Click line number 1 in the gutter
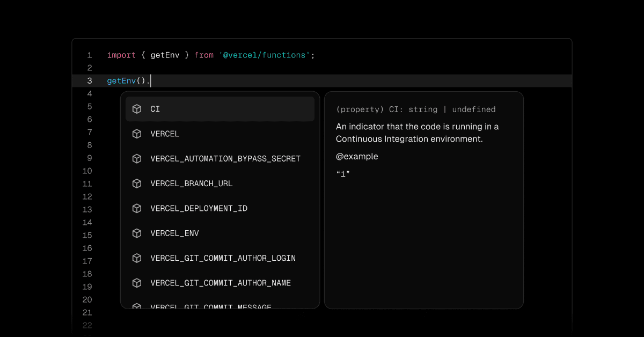This screenshot has height=337, width=644. [89, 55]
